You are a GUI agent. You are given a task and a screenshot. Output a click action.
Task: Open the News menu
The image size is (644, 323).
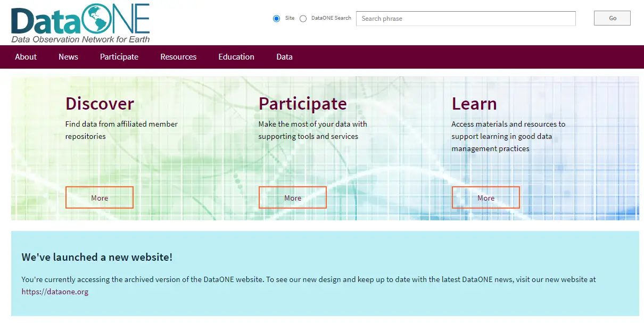pos(68,57)
